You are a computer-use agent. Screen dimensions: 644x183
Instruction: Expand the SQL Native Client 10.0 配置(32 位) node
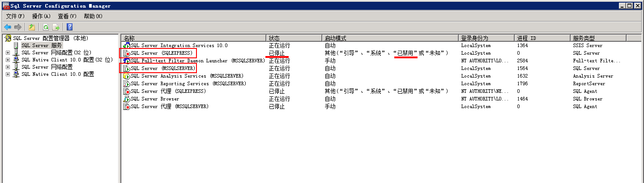point(8,60)
